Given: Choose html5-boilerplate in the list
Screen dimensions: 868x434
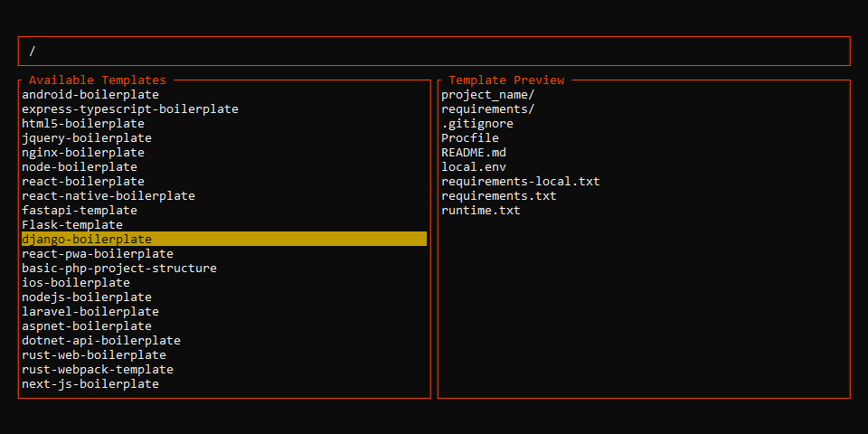Looking at the screenshot, I should [83, 124].
